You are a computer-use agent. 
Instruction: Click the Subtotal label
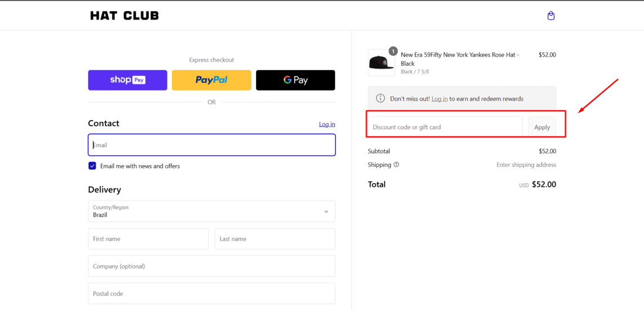(x=379, y=151)
